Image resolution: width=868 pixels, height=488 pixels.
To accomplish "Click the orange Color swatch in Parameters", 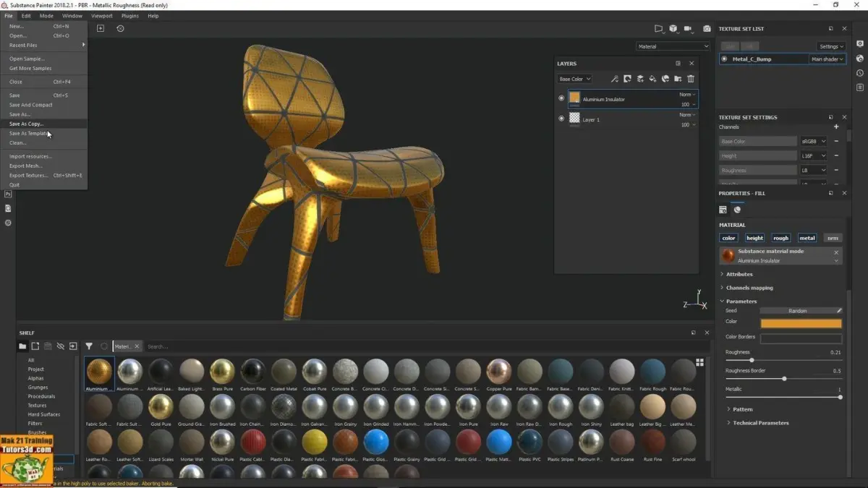I will (801, 324).
